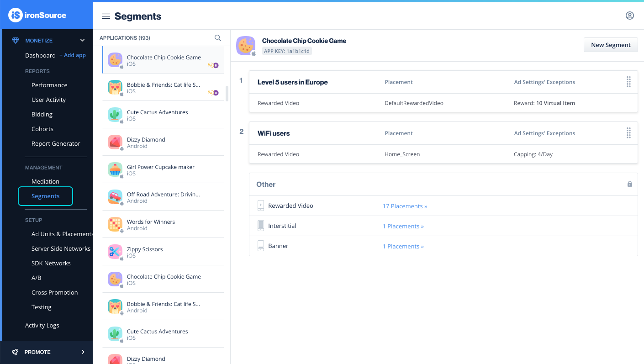View Activity Logs

click(42, 325)
